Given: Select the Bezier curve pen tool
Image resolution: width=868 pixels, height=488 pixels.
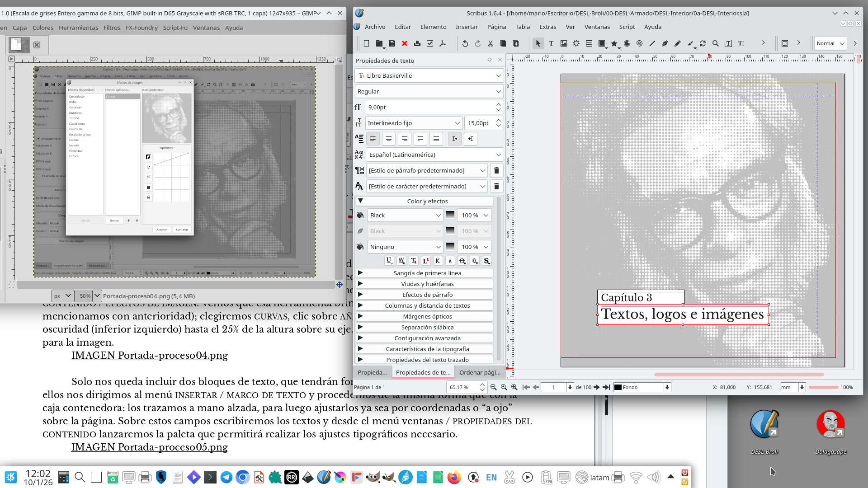Looking at the screenshot, I should [665, 43].
